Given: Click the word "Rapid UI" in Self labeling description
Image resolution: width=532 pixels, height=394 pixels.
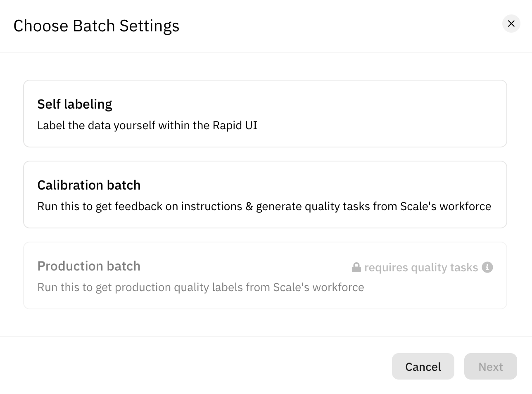Looking at the screenshot, I should (235, 126).
